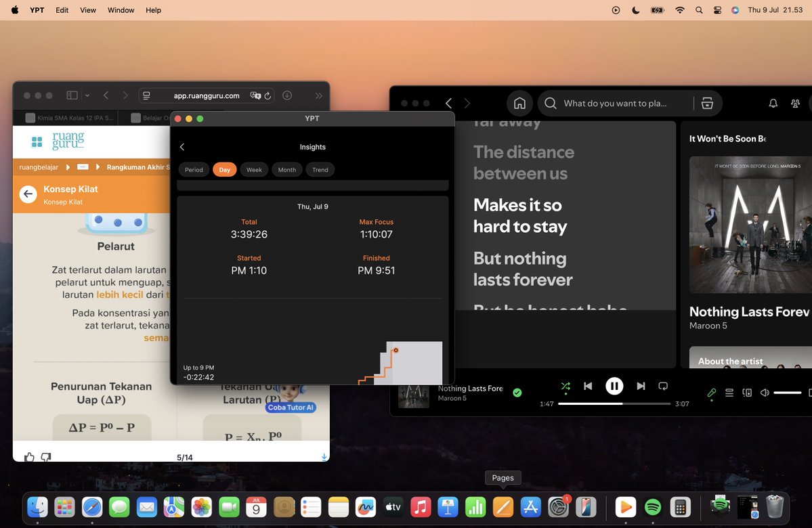Open the translate icon in Safari address bar
Viewport: 812px width, 528px height.
tap(255, 95)
